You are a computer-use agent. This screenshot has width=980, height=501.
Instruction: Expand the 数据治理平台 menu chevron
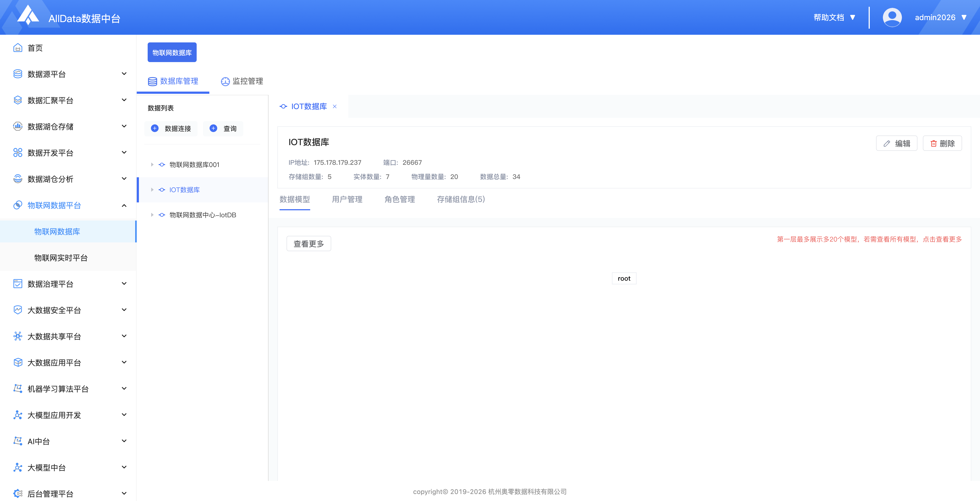coord(124,283)
